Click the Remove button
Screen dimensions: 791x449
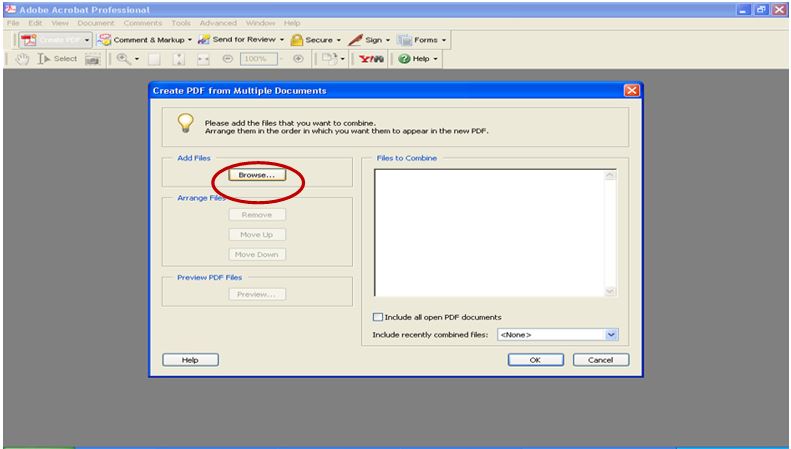tap(257, 215)
